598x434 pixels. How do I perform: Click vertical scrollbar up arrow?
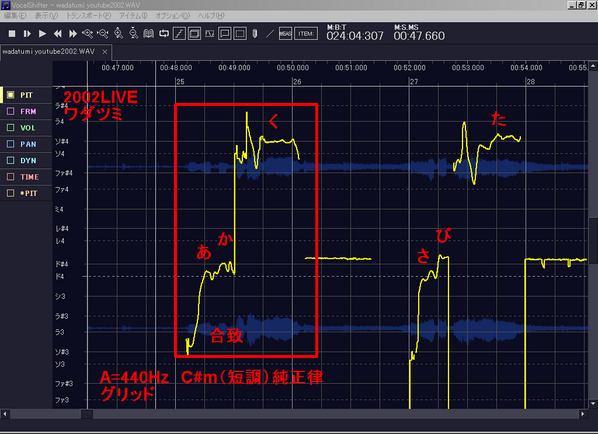pyautogui.click(x=593, y=66)
